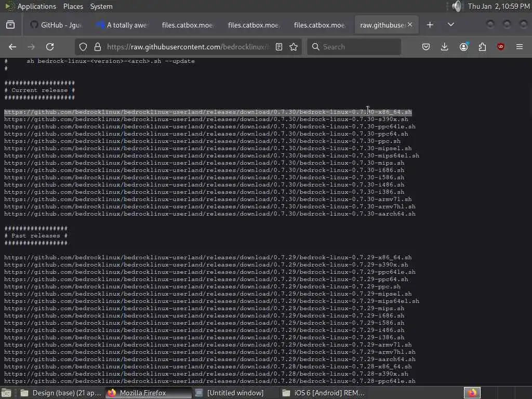
Task: Open the uBlock Origin red shield icon
Action: coord(501,47)
